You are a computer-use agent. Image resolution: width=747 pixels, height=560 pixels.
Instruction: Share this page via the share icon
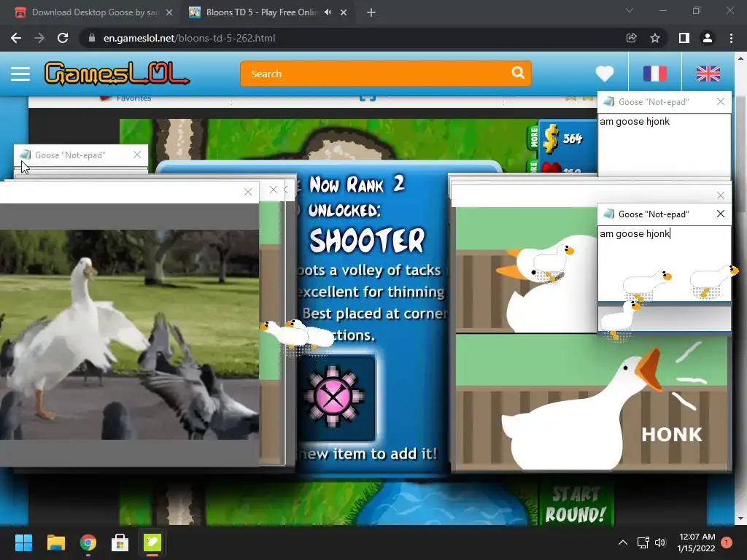click(x=631, y=38)
